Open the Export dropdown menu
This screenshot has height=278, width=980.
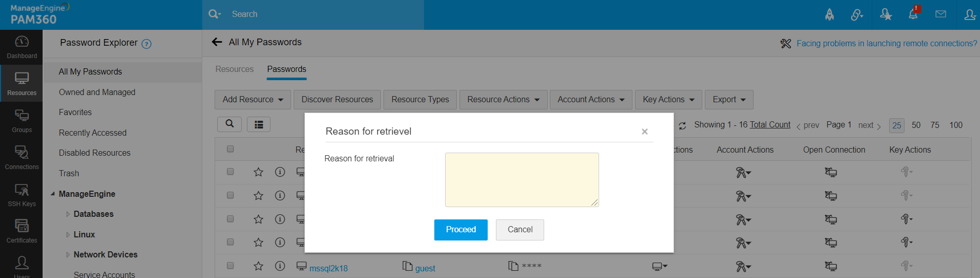[728, 100]
